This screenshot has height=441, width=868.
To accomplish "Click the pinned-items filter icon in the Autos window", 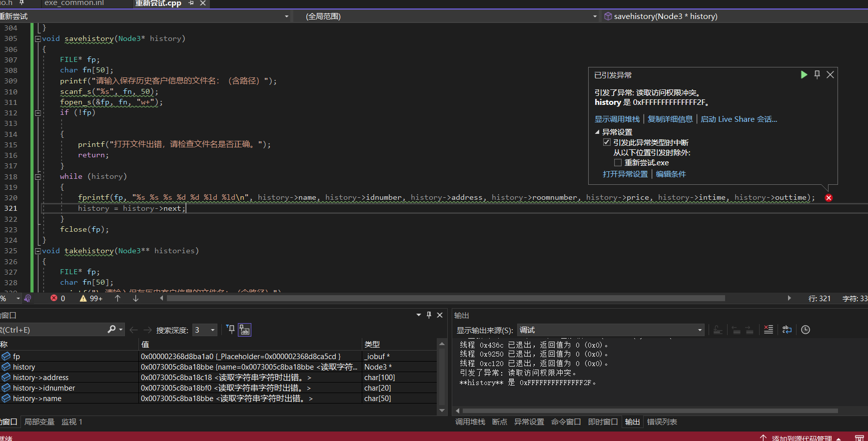I will coord(230,330).
